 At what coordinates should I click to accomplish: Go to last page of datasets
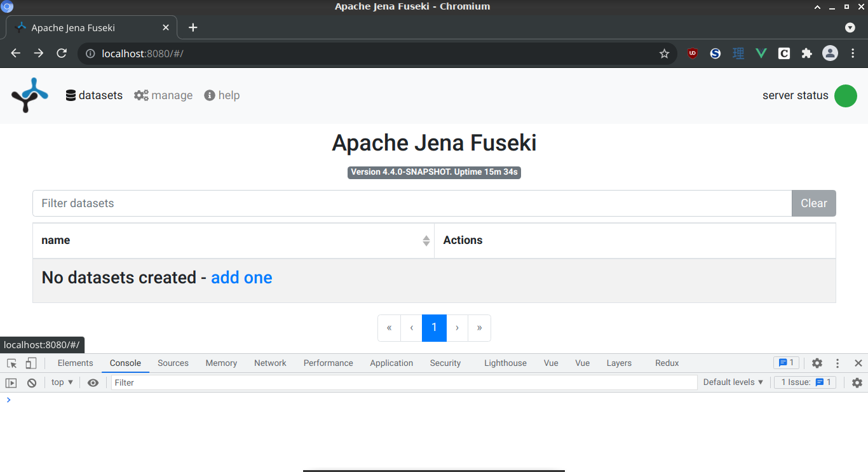point(479,328)
